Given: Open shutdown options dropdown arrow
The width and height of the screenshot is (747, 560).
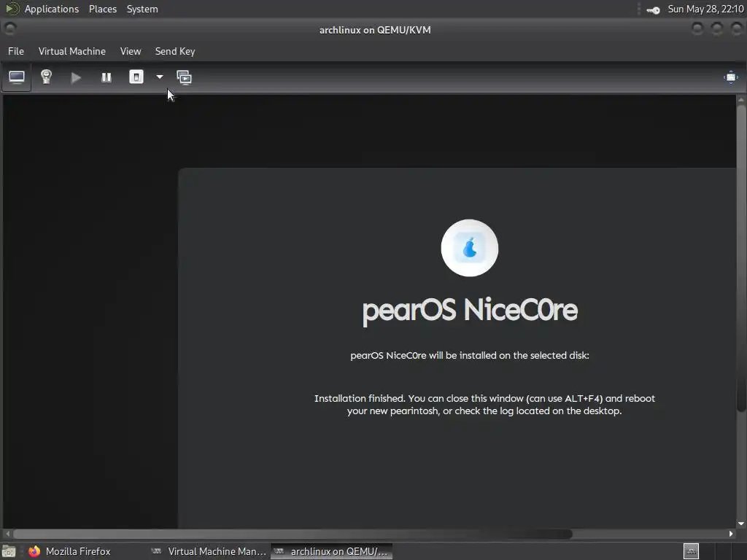Looking at the screenshot, I should 160,77.
